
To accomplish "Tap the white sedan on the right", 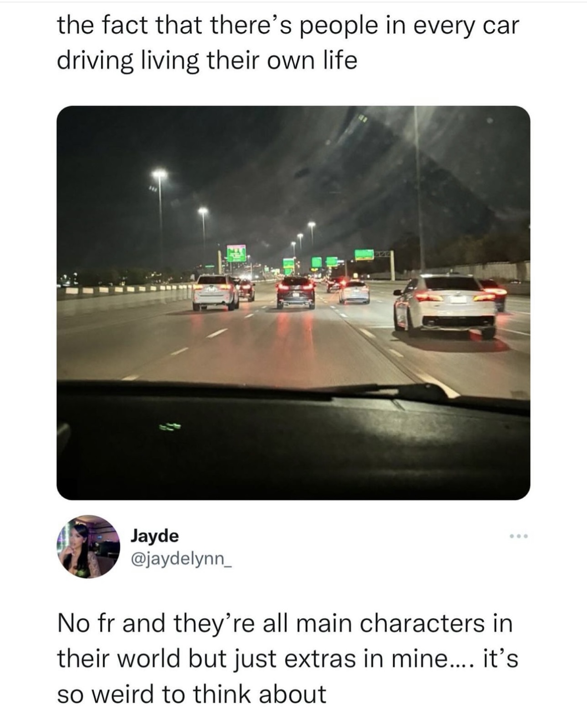I will pos(445,305).
